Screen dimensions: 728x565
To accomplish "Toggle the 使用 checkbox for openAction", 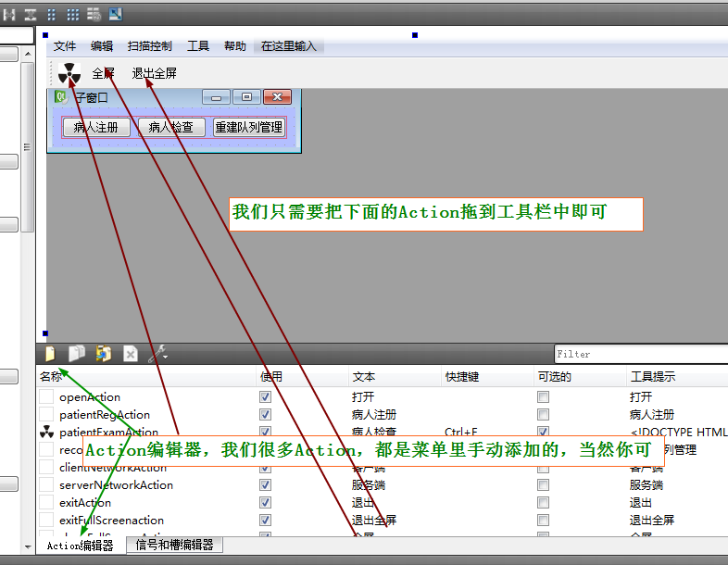I will tap(265, 397).
